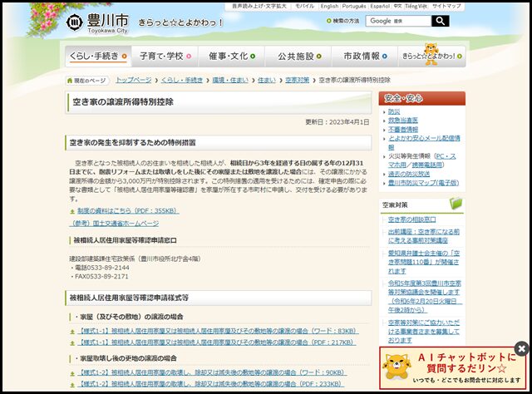
Task: Select English language link
Action: pos(329,5)
